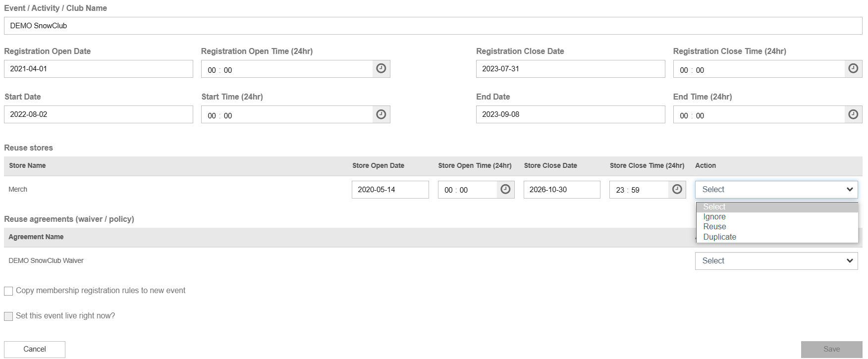Open the End Time clock picker
The width and height of the screenshot is (868, 359).
pyautogui.click(x=853, y=114)
